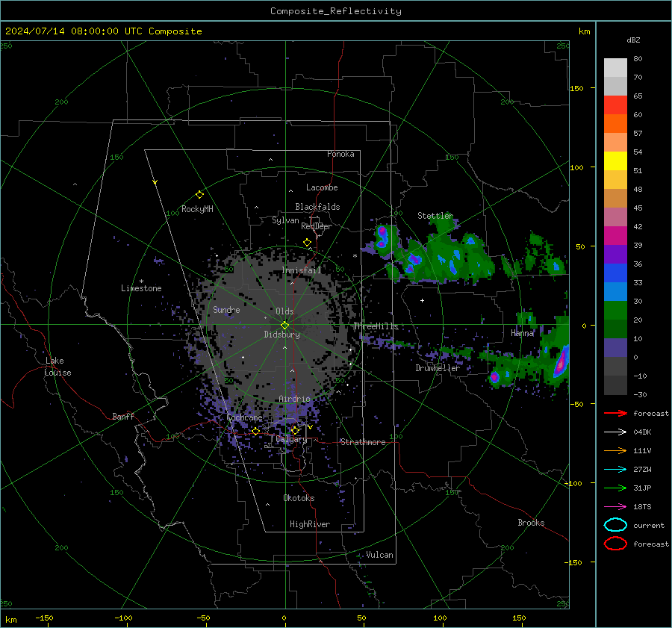
Task: Click the magenta 18TS arrow icon
Action: click(615, 507)
